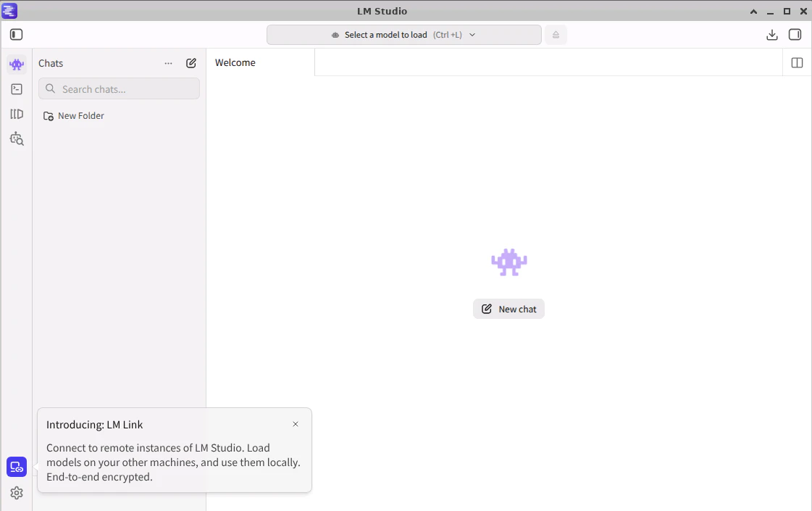The image size is (812, 511).
Task: Select the Welcome tab
Action: tap(235, 63)
